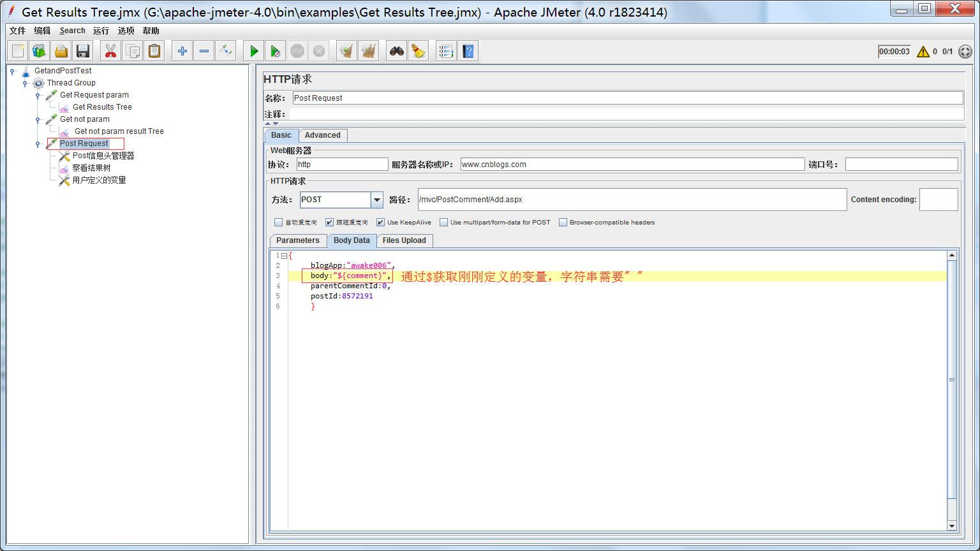Viewport: 980px width, 551px height.
Task: Click the Toggle enable/disable icon
Action: pyautogui.click(x=226, y=51)
